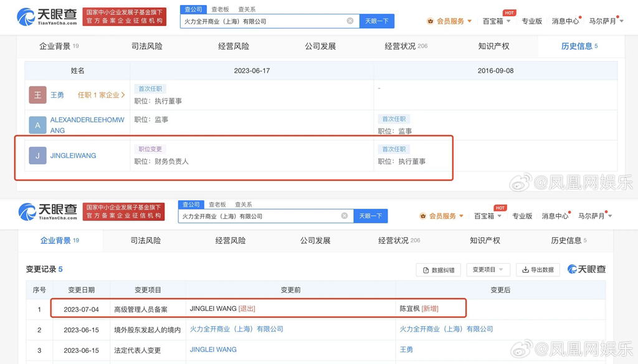Image resolution: width=638 pixels, height=364 pixels.
Task: Click the 会员服务 crown icon above the 变更记录 page
Action: tap(423, 216)
